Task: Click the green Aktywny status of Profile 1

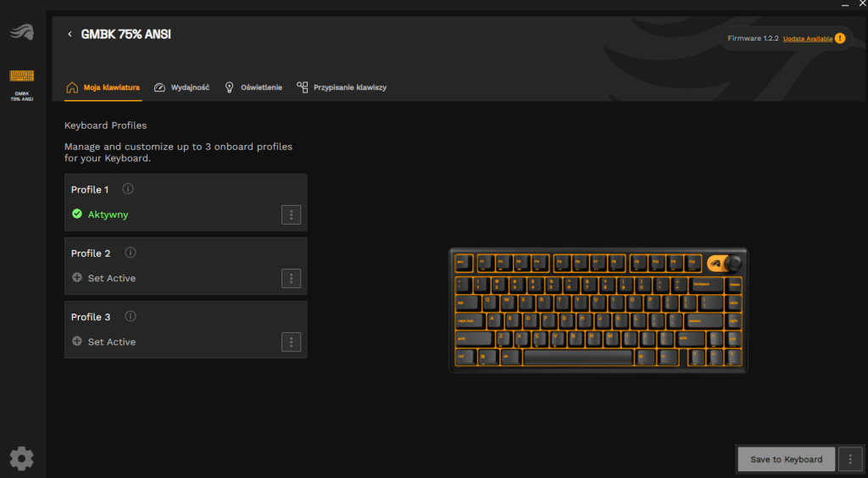Action: [100, 214]
